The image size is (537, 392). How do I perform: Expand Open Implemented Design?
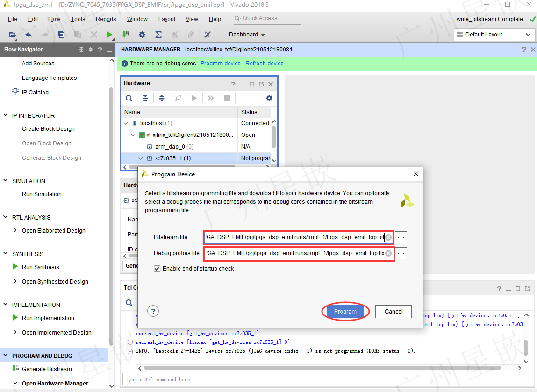click(x=15, y=332)
